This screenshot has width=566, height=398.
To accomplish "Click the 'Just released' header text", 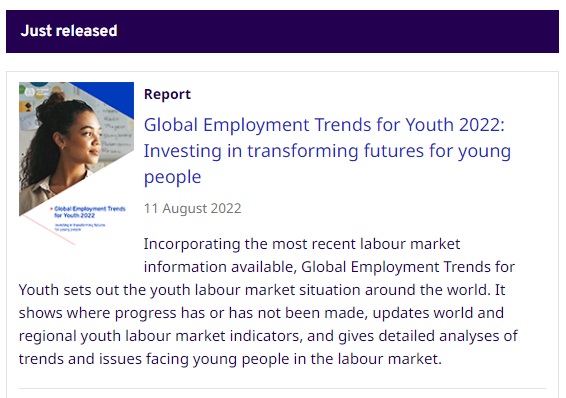I will pyautogui.click(x=69, y=31).
